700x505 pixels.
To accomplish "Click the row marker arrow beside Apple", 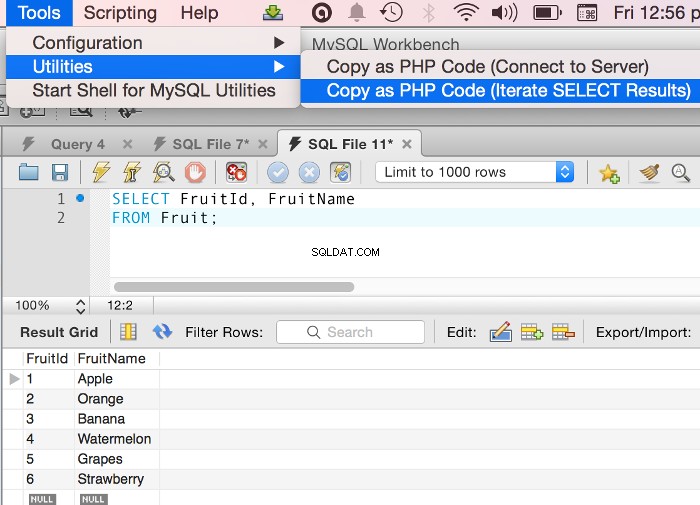I will (14, 379).
